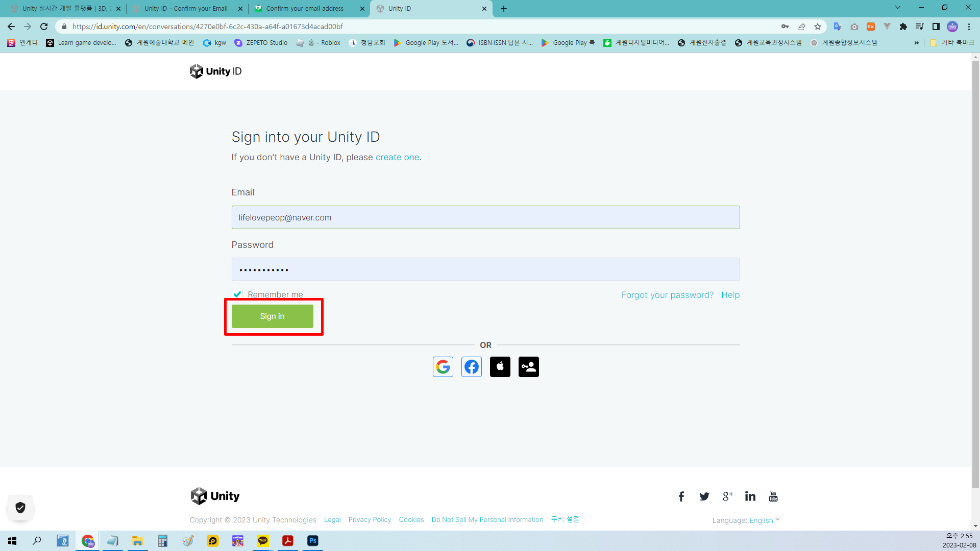Visit Unity's Twitter page in footer
The width and height of the screenshot is (980, 551).
[x=704, y=496]
